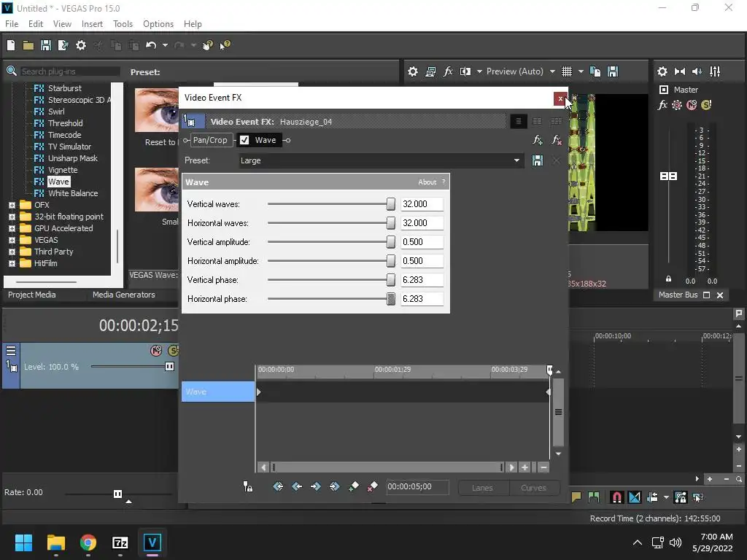Click the Remove Selected Plug-In icon
The height and width of the screenshot is (560, 747).
(556, 140)
